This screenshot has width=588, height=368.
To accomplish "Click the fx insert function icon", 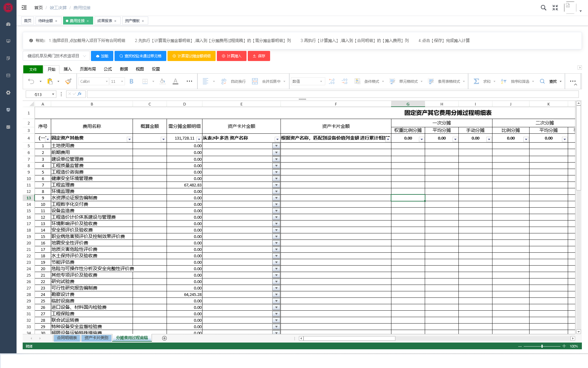I will tap(80, 94).
